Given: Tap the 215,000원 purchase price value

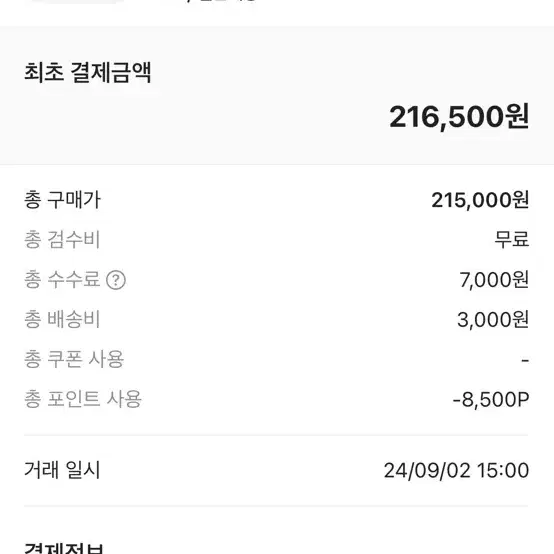Looking at the screenshot, I should [480, 200].
